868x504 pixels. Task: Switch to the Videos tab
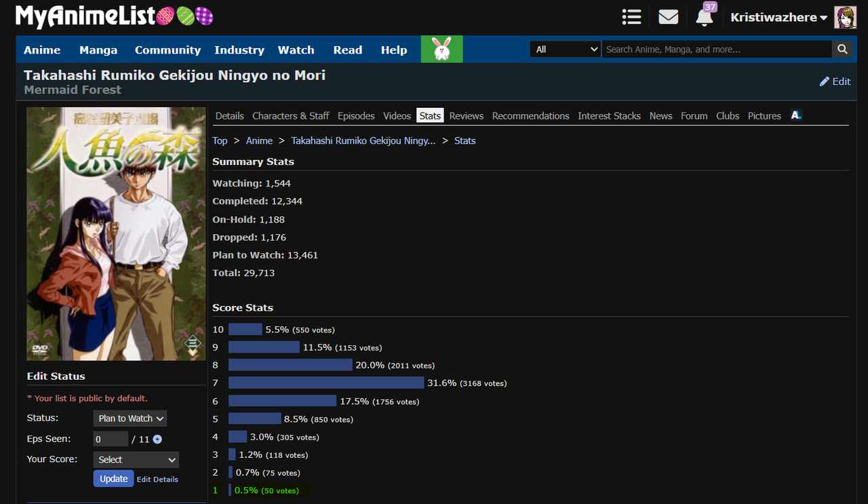(x=397, y=116)
